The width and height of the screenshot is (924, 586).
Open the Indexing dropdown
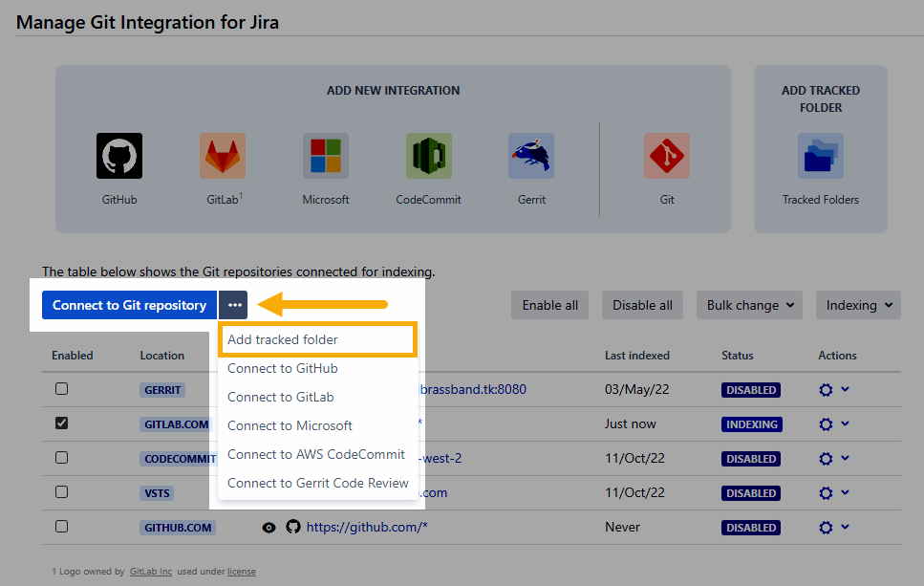pyautogui.click(x=858, y=305)
